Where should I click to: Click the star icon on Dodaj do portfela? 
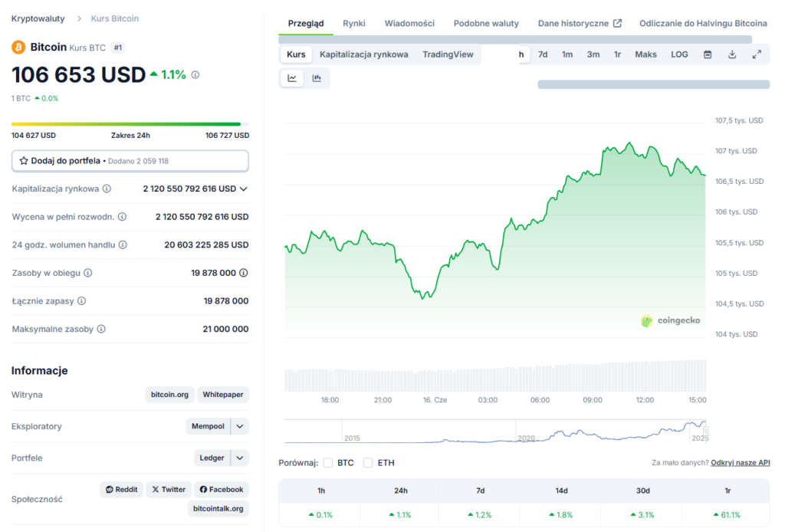[24, 161]
